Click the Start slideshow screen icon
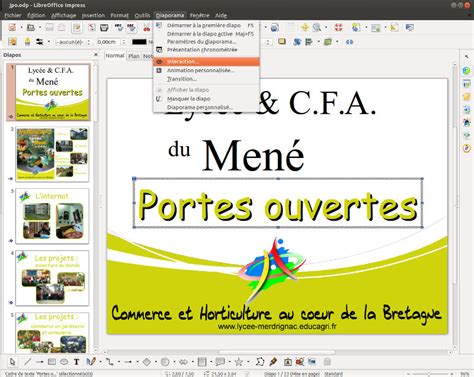474x377 pixels. click(410, 28)
